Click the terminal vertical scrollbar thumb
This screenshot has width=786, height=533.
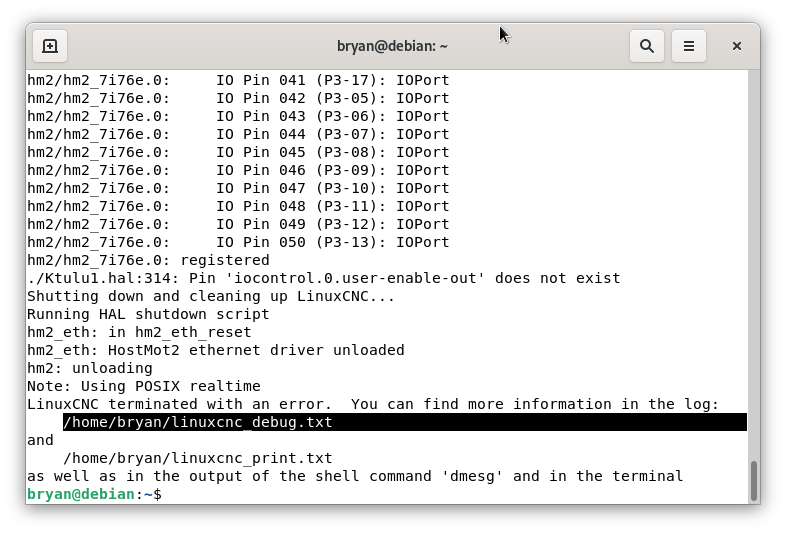pos(753,481)
